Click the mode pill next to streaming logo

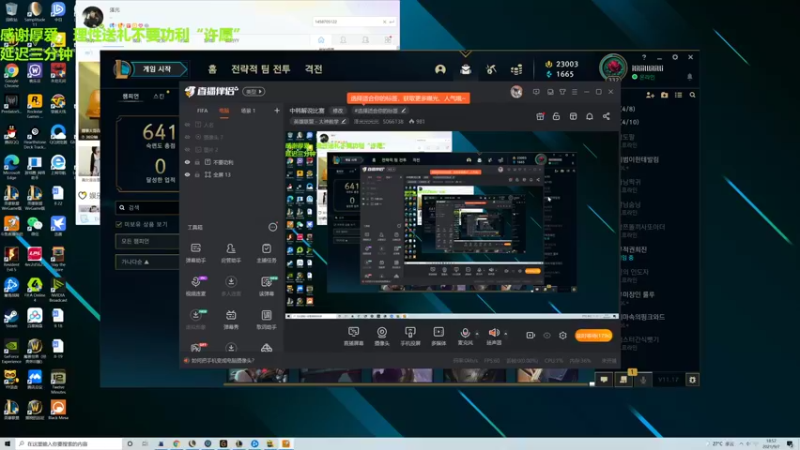coord(254,92)
